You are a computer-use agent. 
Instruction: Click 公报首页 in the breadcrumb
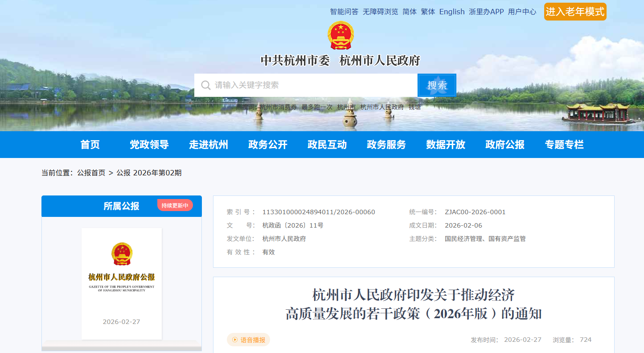tap(91, 173)
